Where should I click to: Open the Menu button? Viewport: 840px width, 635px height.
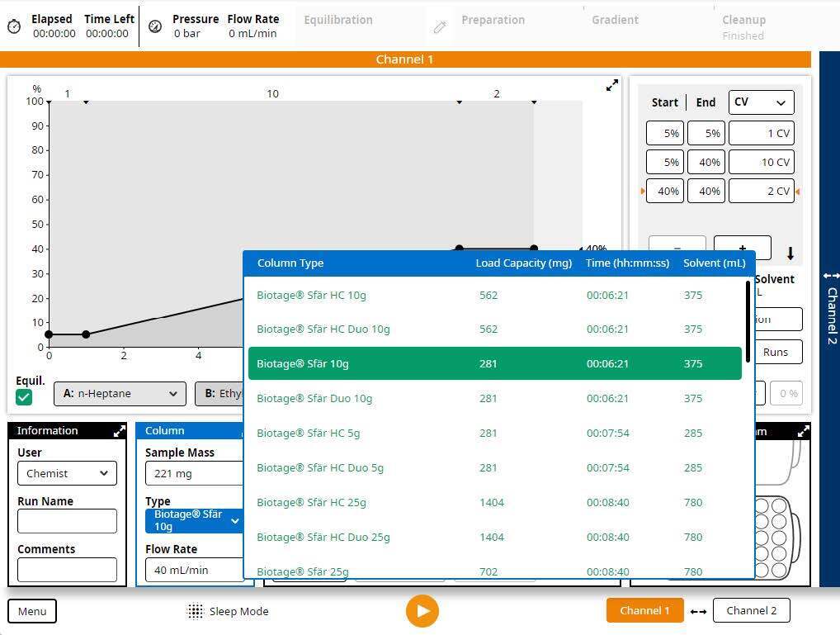point(32,611)
